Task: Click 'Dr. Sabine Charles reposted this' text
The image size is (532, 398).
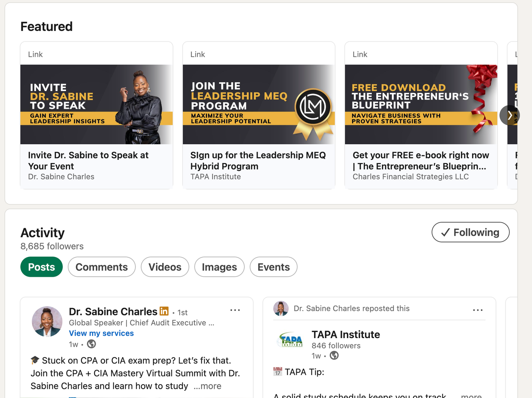Action: (x=351, y=308)
